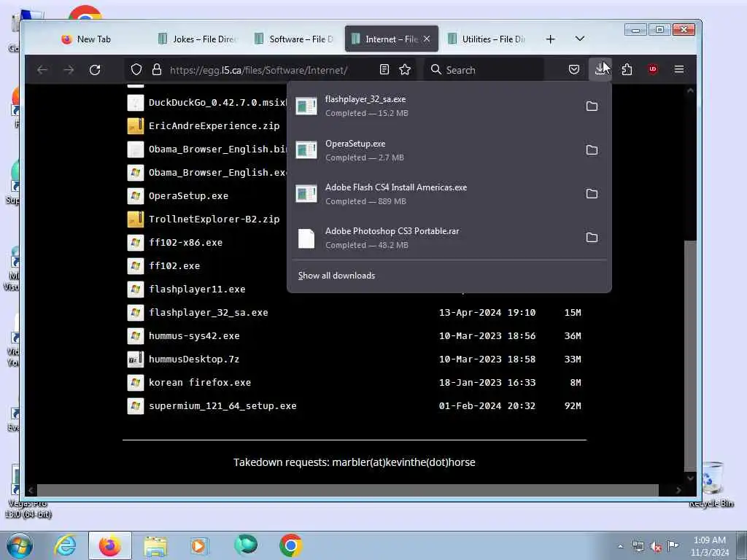Show Adobe Flash CS4 download in folder
The image size is (747, 560).
(592, 194)
